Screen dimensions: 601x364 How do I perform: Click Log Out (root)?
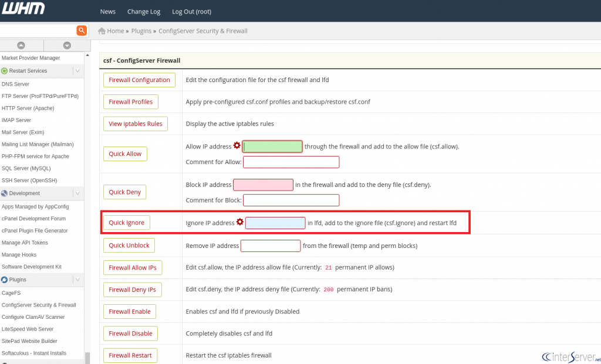click(192, 12)
